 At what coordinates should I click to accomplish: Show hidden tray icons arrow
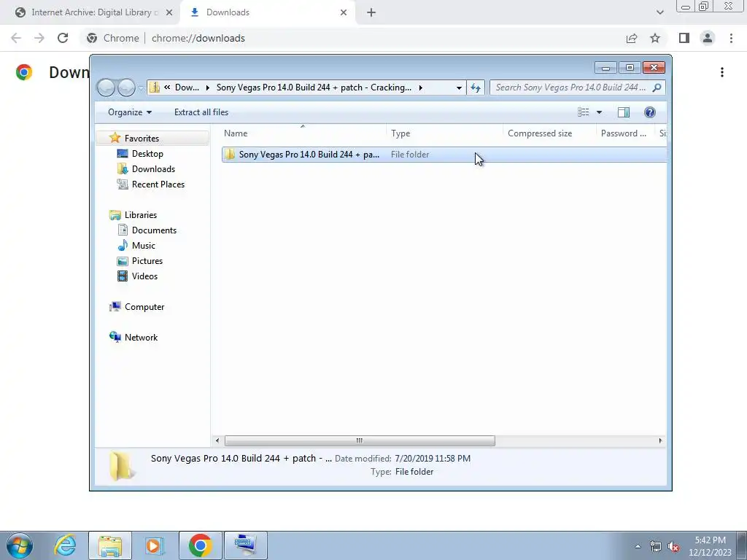(638, 546)
